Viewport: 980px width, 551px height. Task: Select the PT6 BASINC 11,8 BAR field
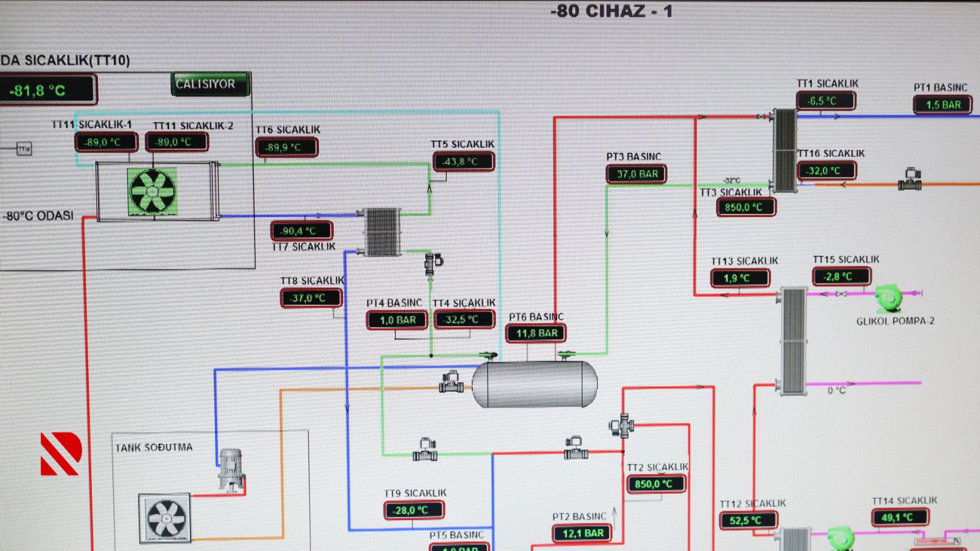(536, 334)
